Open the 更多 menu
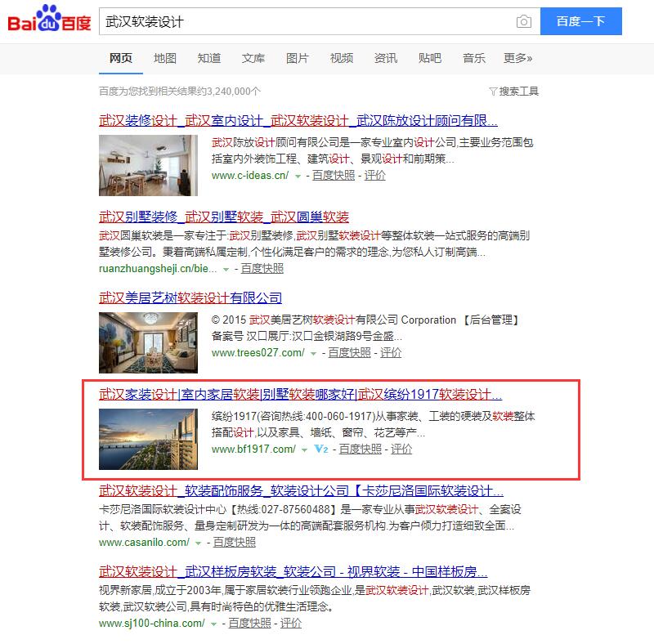This screenshot has width=654, height=644. tap(518, 58)
